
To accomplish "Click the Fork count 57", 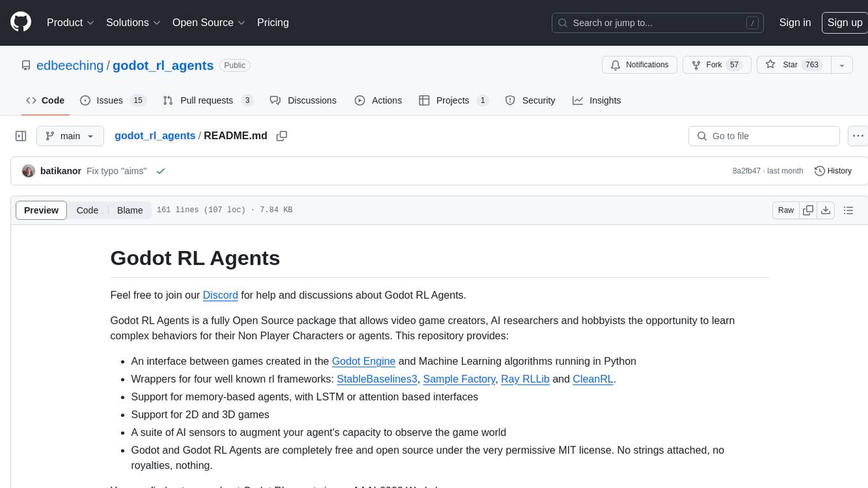I will point(734,65).
